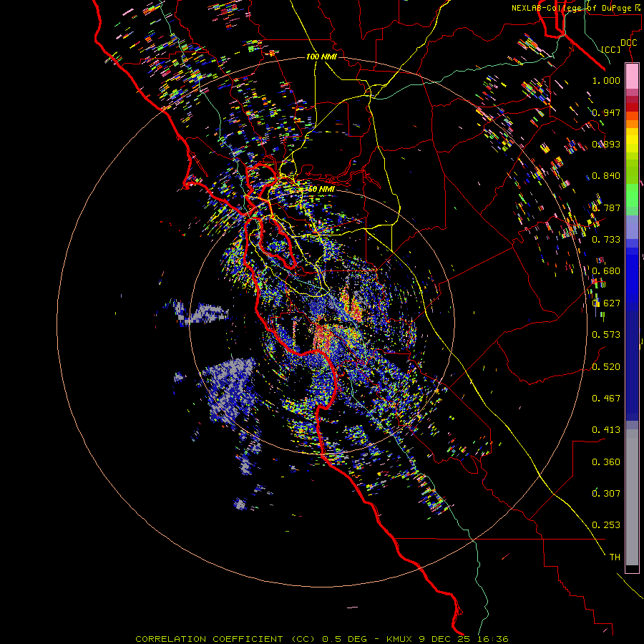Image resolution: width=644 pixels, height=644 pixels.
Task: Select the 0.947 legend value
Action: [606, 112]
